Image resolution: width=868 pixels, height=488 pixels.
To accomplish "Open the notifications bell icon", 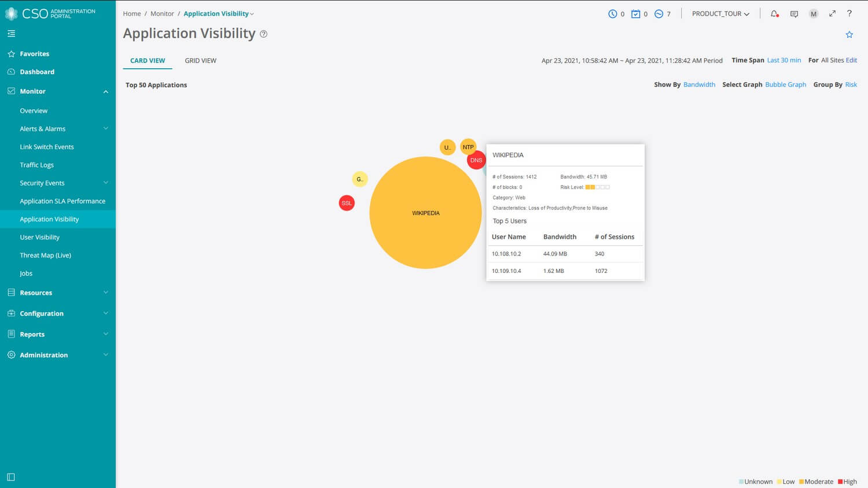I will [x=774, y=13].
